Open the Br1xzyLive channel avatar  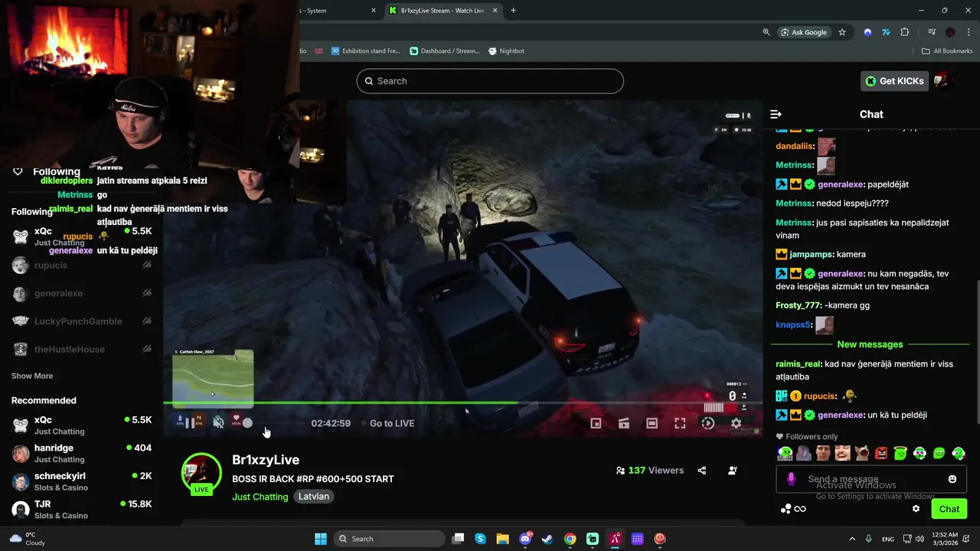[x=201, y=474]
